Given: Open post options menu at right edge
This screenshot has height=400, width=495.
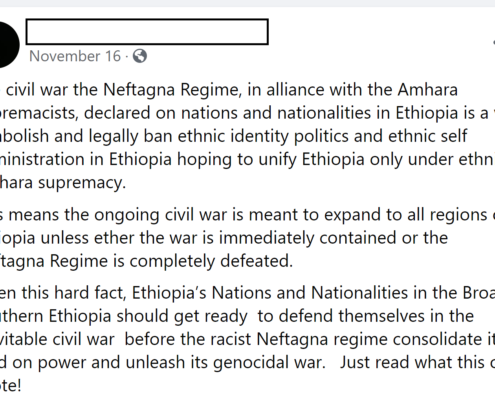Looking at the screenshot, I should pyautogui.click(x=493, y=43).
